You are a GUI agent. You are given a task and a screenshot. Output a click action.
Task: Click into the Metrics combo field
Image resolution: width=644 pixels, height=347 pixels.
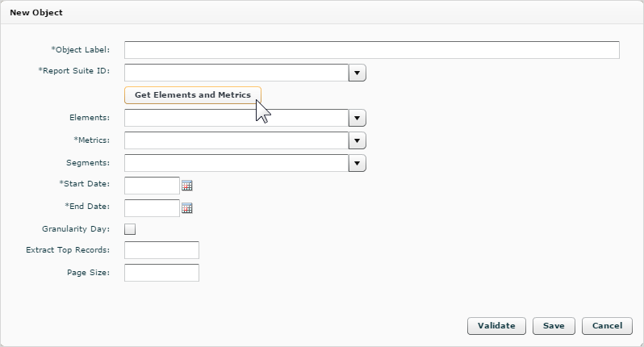pyautogui.click(x=236, y=140)
